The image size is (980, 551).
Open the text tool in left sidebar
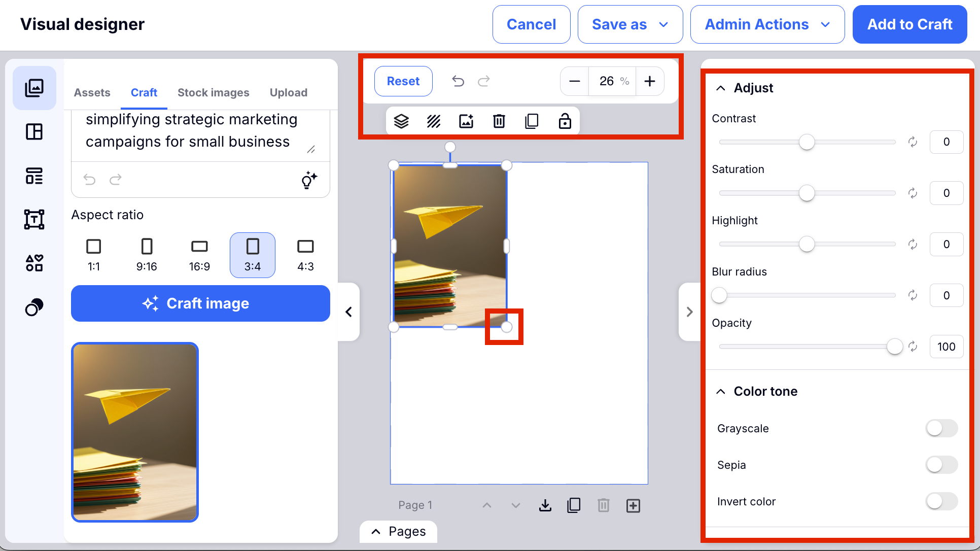tap(34, 219)
